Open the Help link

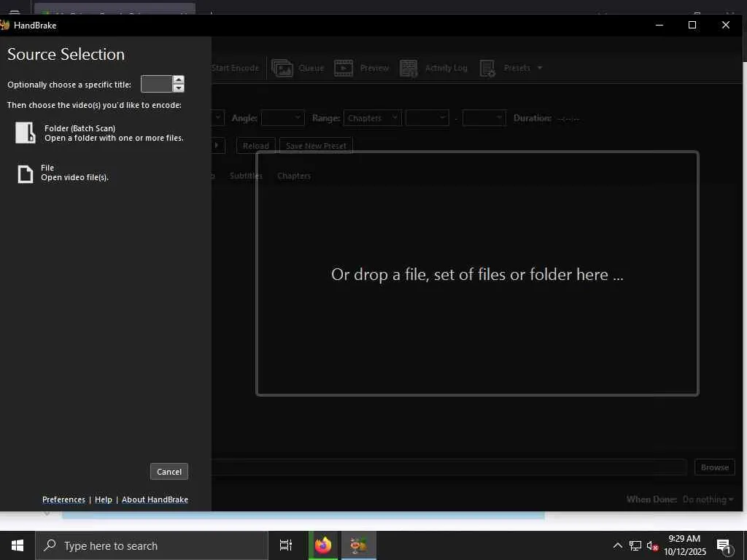[x=104, y=499]
